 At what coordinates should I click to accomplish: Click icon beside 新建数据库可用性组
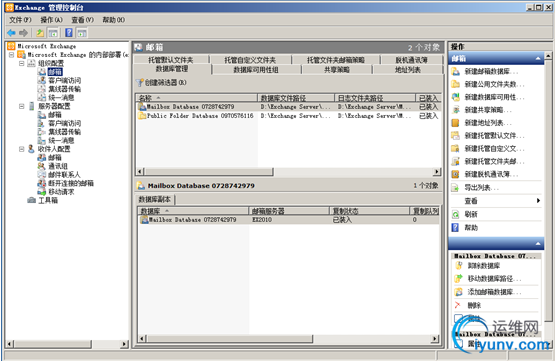point(456,97)
